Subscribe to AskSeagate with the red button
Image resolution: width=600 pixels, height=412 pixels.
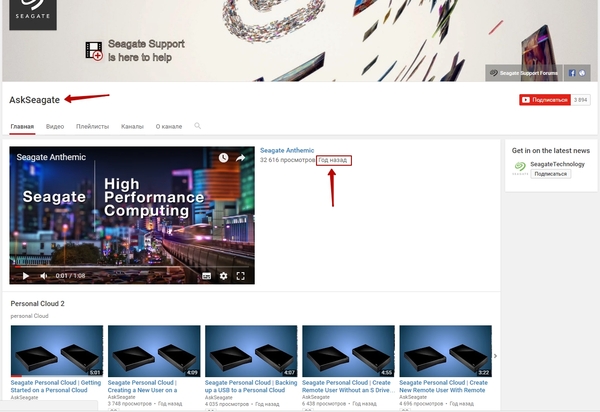point(544,100)
